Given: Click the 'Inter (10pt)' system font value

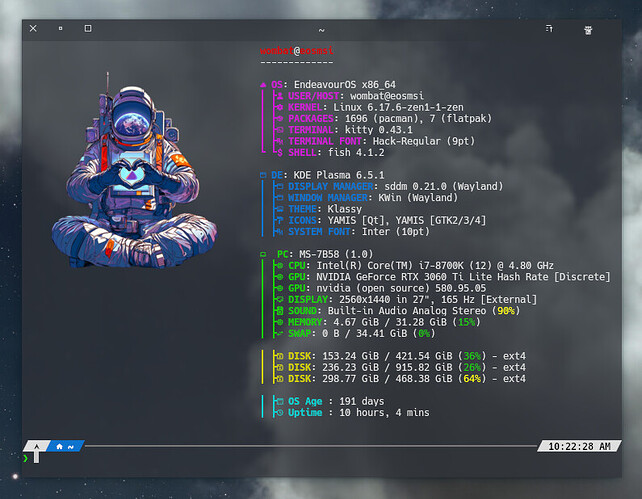Looking at the screenshot, I should (x=396, y=232).
